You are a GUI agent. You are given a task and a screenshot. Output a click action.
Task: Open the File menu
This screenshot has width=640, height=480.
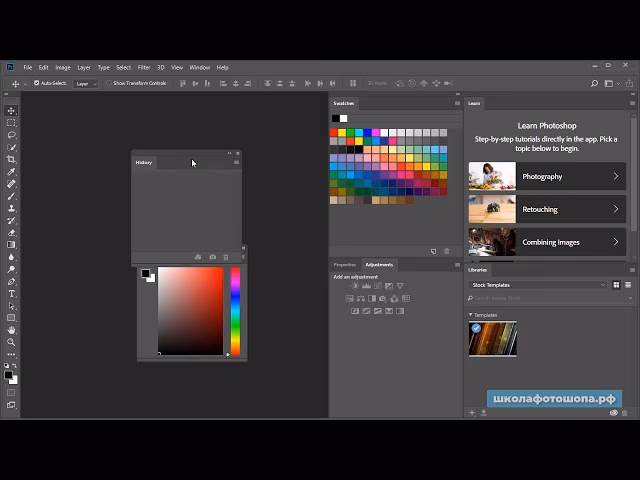[27, 67]
